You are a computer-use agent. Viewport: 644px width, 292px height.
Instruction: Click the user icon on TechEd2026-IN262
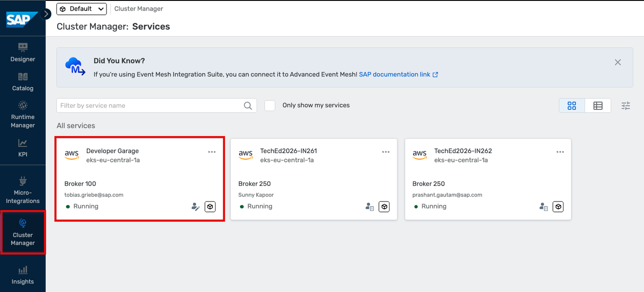(x=544, y=207)
